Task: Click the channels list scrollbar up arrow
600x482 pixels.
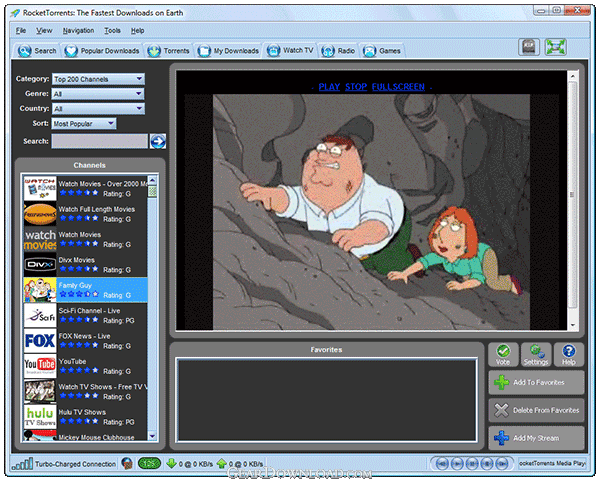Action: pos(152,180)
